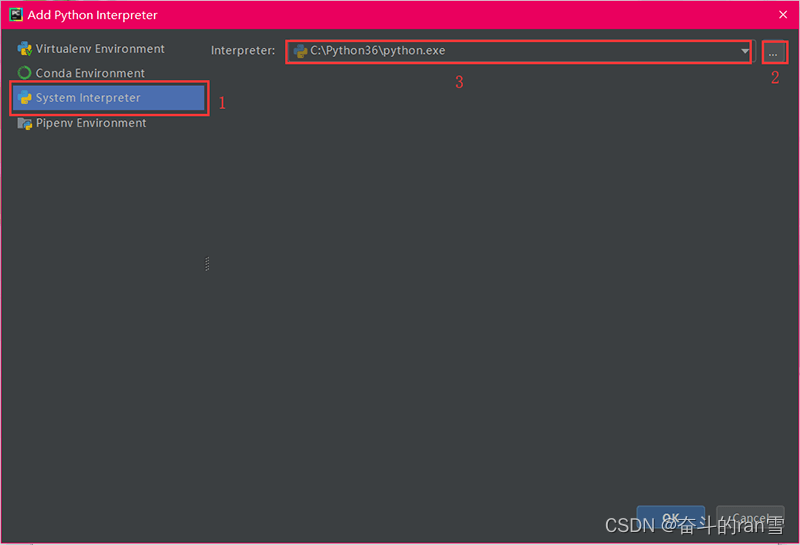Click the Interpreter: label
Image resolution: width=800 pixels, height=545 pixels.
pyautogui.click(x=243, y=51)
